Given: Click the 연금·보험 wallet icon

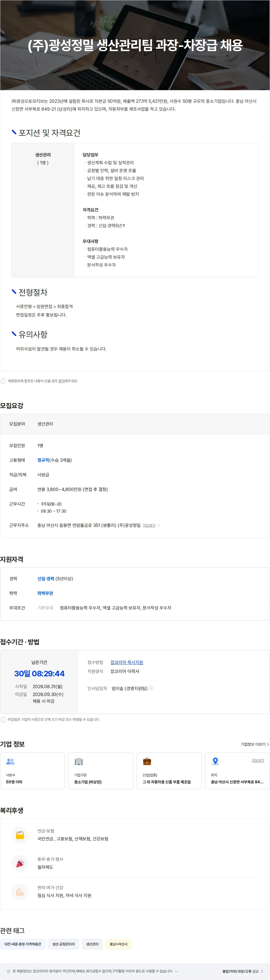Looking at the screenshot, I should tap(20, 835).
